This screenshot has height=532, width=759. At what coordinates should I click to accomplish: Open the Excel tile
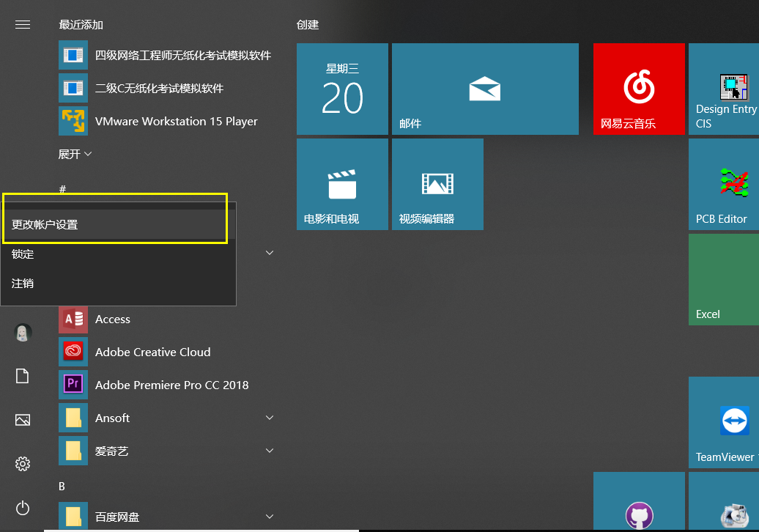724,280
